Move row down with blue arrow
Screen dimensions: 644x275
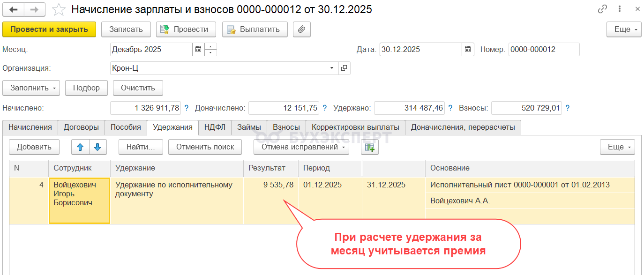click(x=98, y=147)
